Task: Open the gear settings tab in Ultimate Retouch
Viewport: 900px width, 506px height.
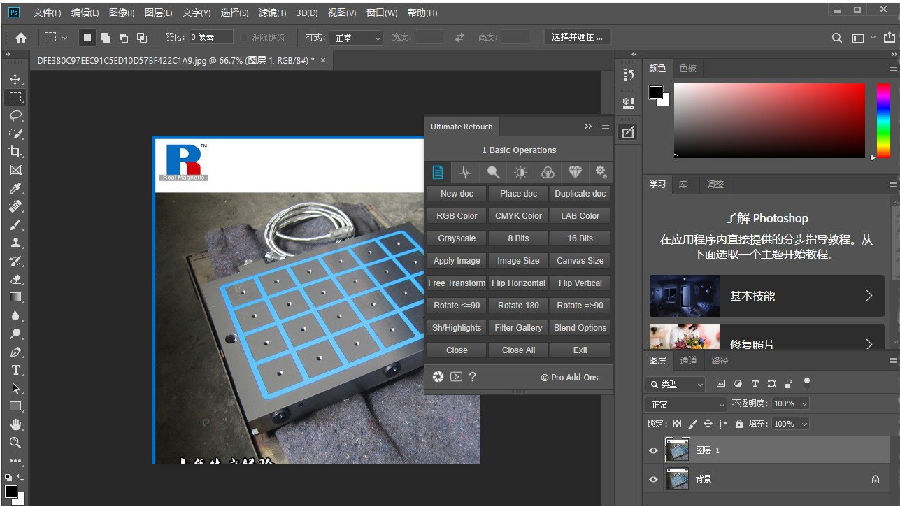Action: [601, 172]
